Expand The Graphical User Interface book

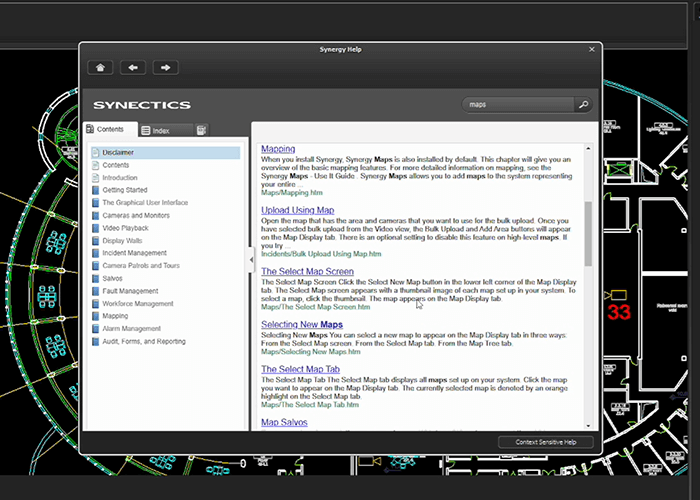(145, 203)
